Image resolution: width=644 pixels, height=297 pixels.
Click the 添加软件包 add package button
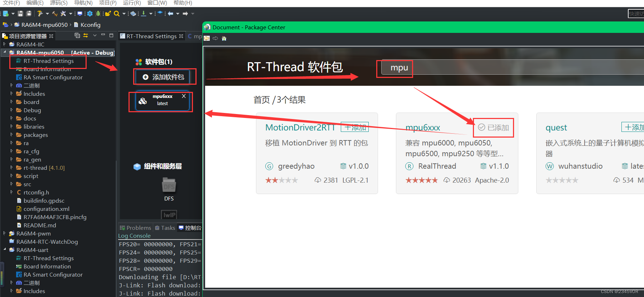[x=163, y=77]
